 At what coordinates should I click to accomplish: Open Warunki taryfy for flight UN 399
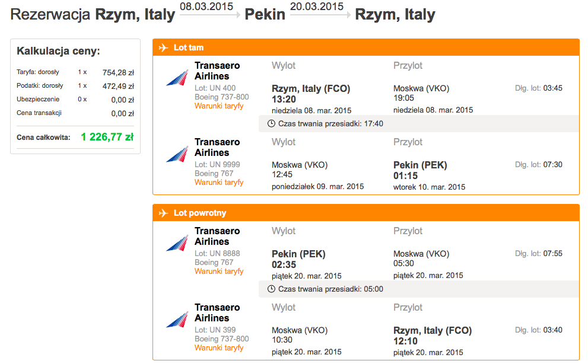219,348
